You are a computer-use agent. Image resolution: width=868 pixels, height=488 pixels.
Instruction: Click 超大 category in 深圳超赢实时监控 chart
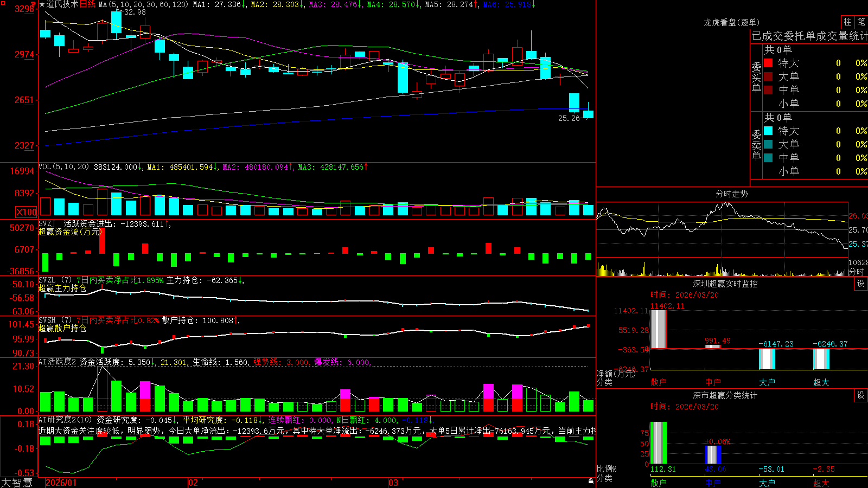click(x=821, y=382)
